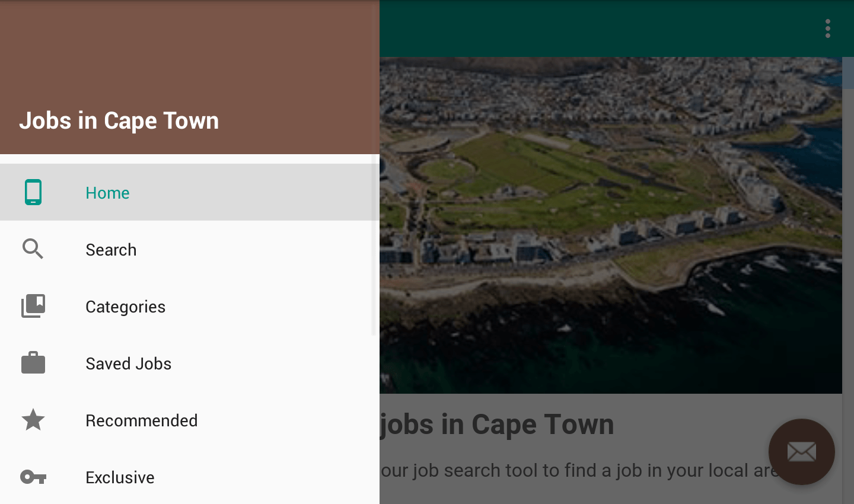Image resolution: width=854 pixels, height=504 pixels.
Task: Tap the job search tool description text
Action: coord(581,470)
